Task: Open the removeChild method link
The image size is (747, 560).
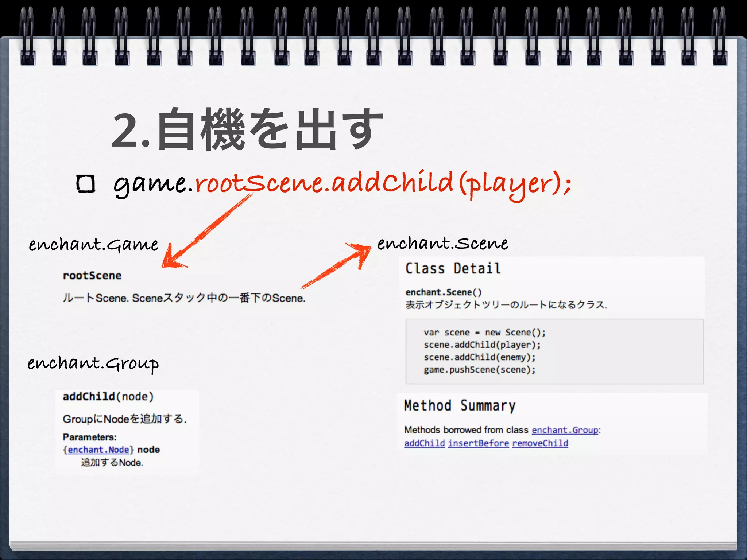Action: pos(540,443)
